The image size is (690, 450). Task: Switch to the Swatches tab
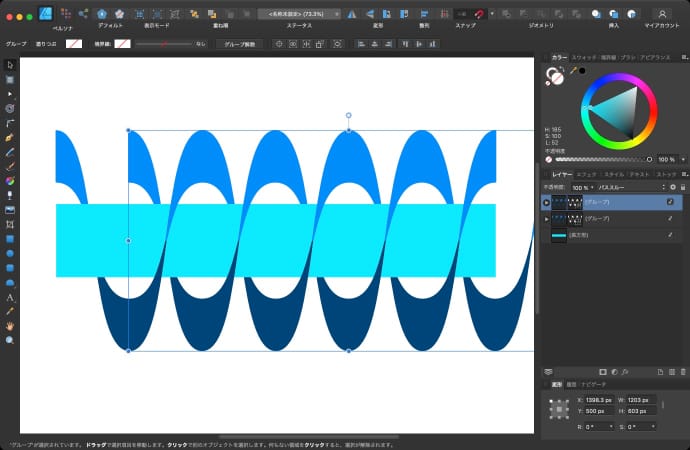[x=584, y=58]
